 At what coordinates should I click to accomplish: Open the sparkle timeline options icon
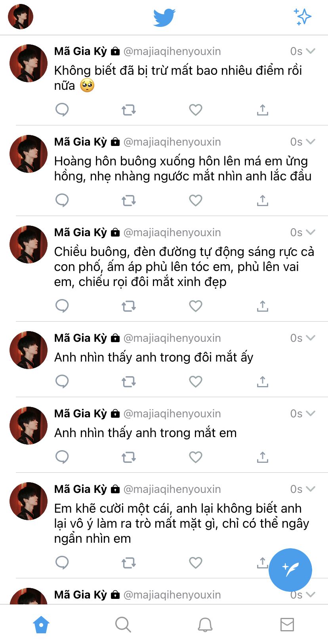pos(303,17)
